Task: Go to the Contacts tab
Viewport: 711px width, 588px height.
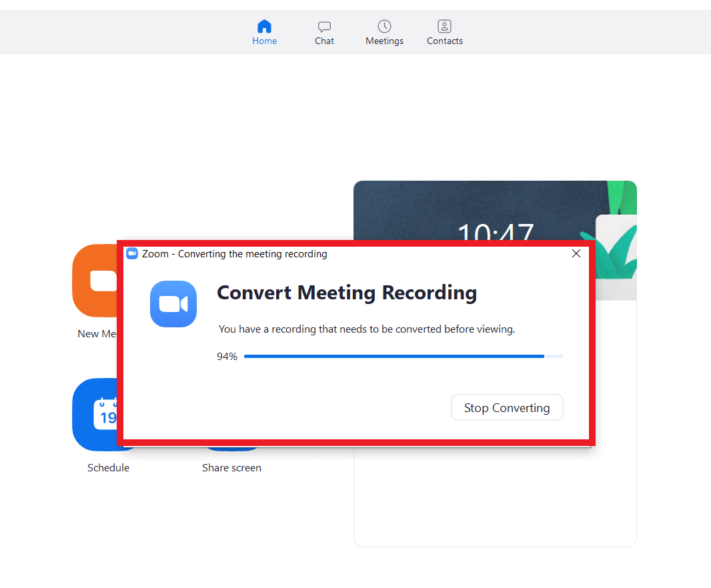Action: click(x=444, y=32)
